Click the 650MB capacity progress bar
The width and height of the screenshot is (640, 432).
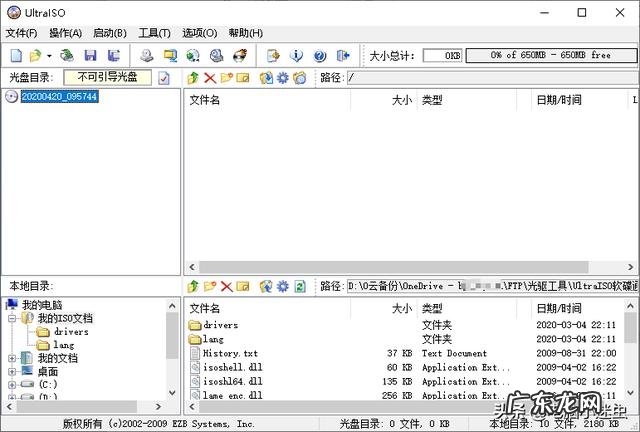[x=551, y=56]
